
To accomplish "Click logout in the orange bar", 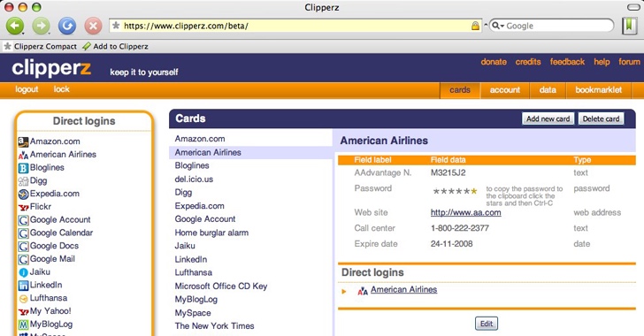I will 27,89.
